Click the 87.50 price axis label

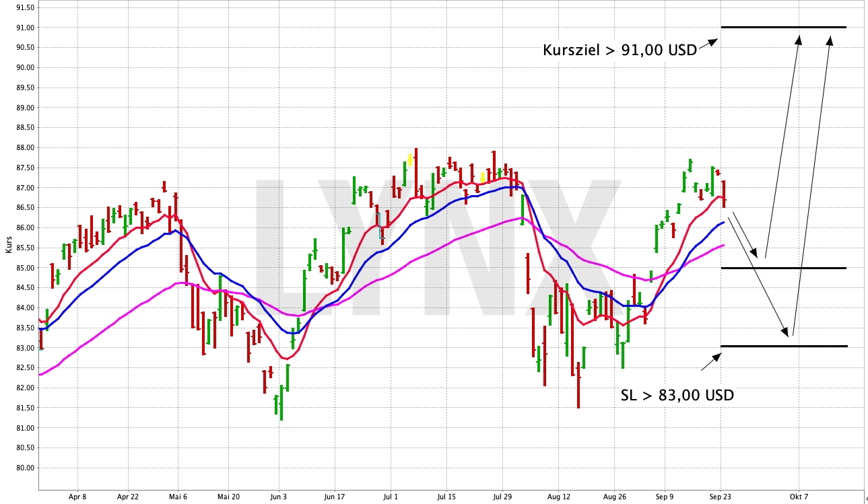[x=26, y=168]
